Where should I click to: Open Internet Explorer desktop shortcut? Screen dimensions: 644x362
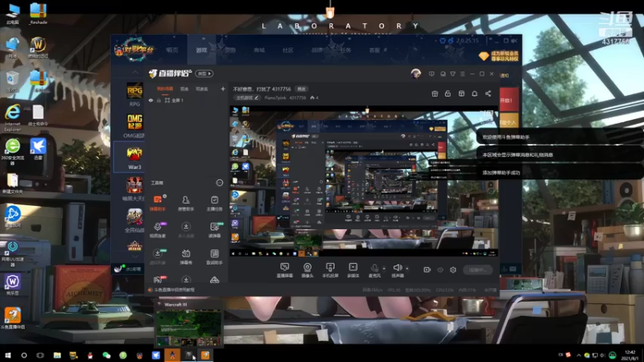[x=12, y=117]
